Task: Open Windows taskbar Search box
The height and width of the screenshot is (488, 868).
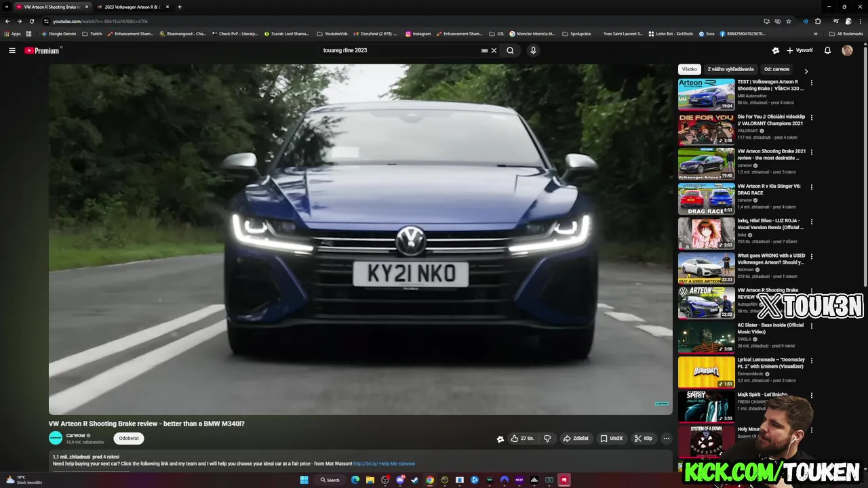Action: coord(330,480)
